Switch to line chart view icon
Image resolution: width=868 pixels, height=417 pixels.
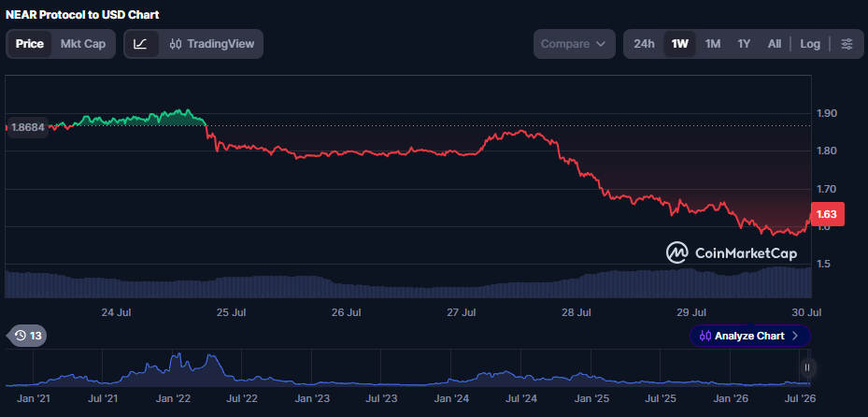point(140,44)
